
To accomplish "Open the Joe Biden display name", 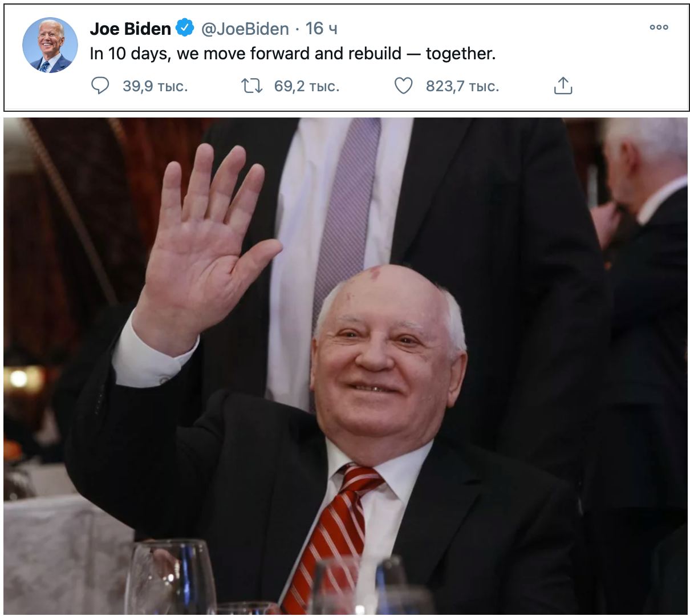I will pos(131,29).
